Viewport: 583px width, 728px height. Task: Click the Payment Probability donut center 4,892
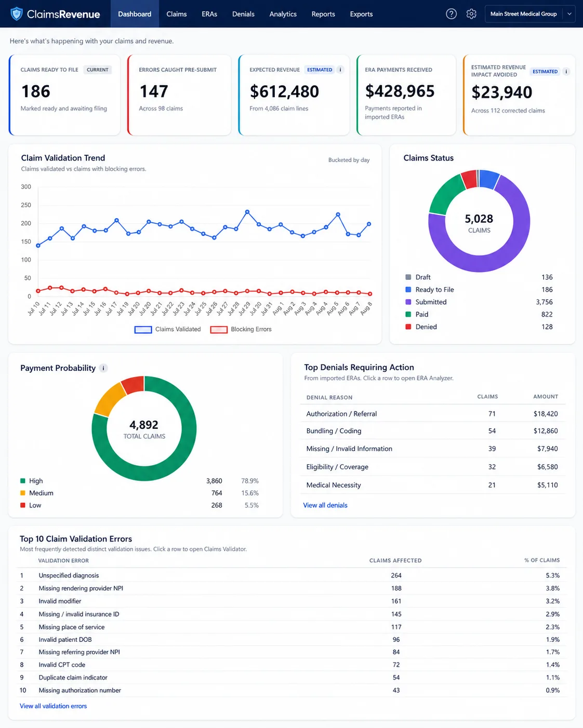144,425
